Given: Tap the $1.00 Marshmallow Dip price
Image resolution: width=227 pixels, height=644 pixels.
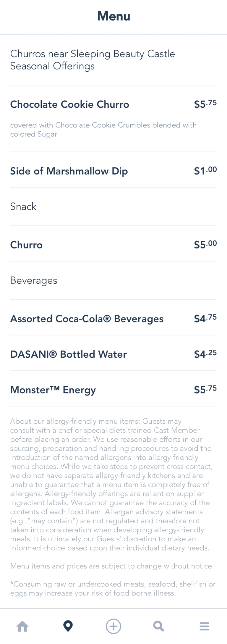Looking at the screenshot, I should tap(205, 170).
